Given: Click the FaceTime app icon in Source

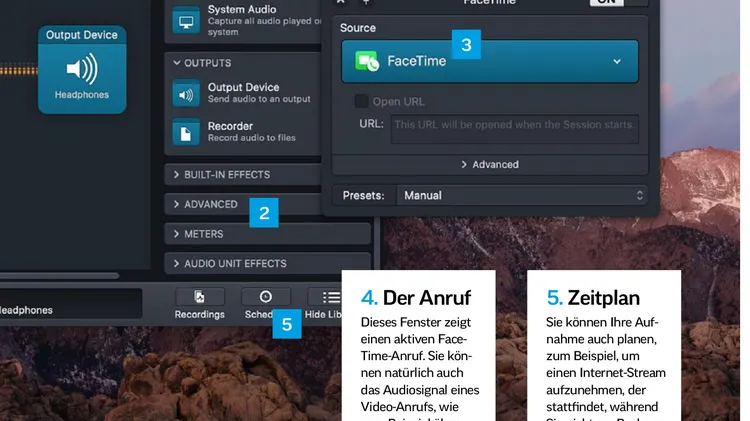Looking at the screenshot, I should 367,61.
